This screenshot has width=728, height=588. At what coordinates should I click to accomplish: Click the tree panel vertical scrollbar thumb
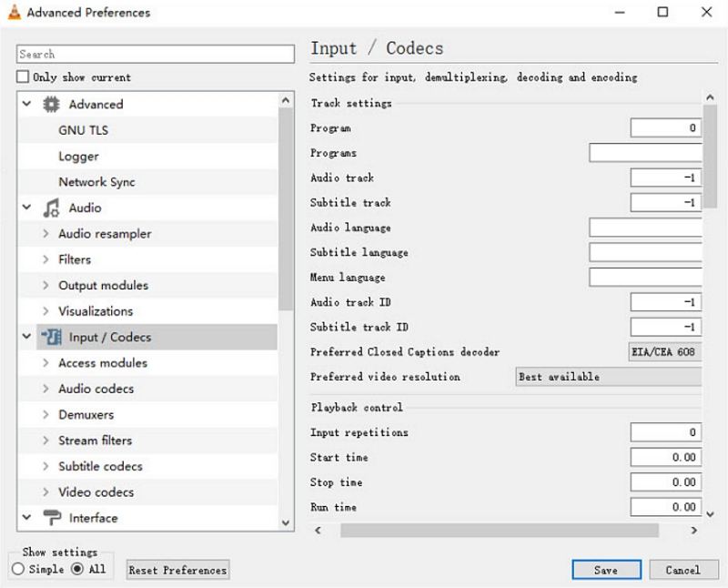point(286,208)
